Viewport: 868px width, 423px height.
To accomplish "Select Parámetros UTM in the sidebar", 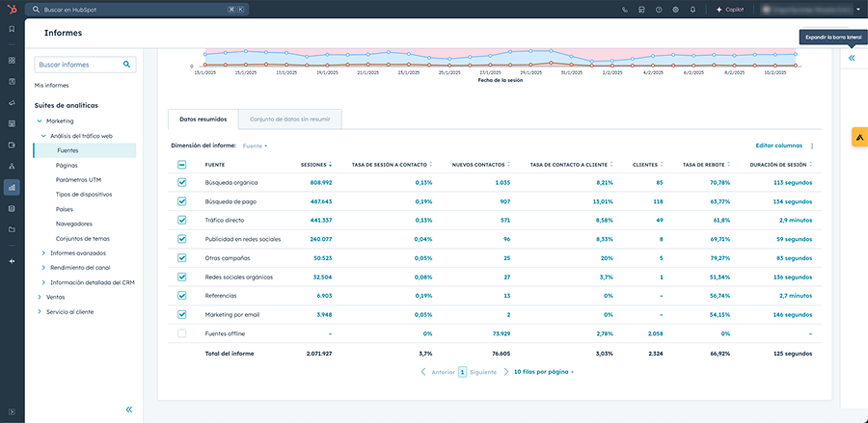I will point(78,180).
